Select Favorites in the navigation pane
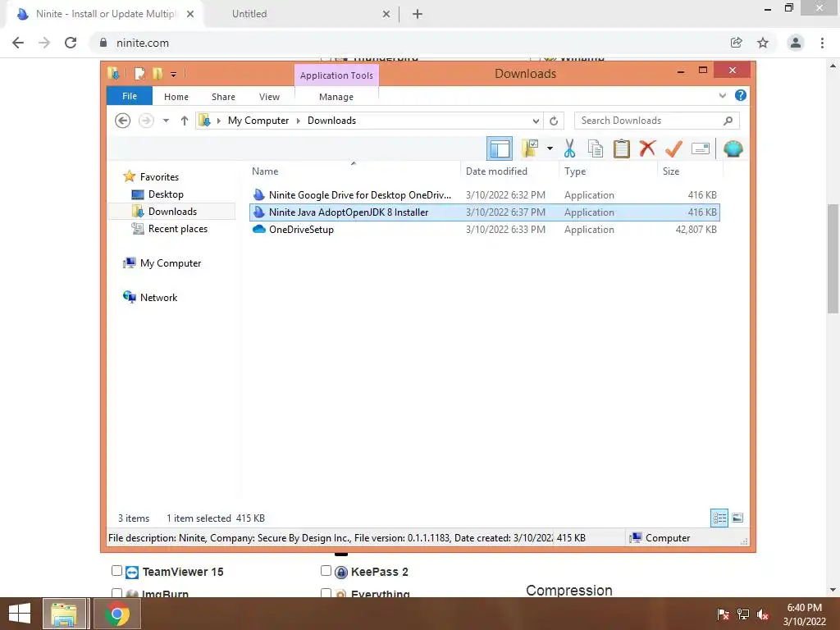Screen dimensions: 840x630 (x=159, y=177)
